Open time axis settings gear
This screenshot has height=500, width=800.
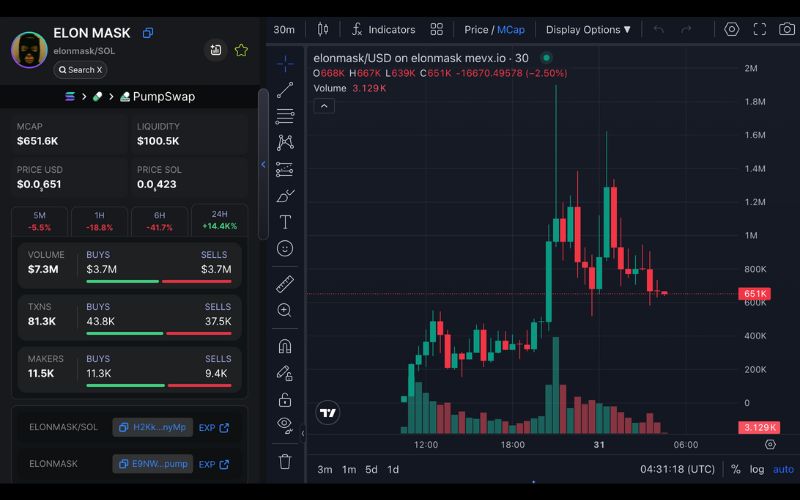[x=770, y=444]
